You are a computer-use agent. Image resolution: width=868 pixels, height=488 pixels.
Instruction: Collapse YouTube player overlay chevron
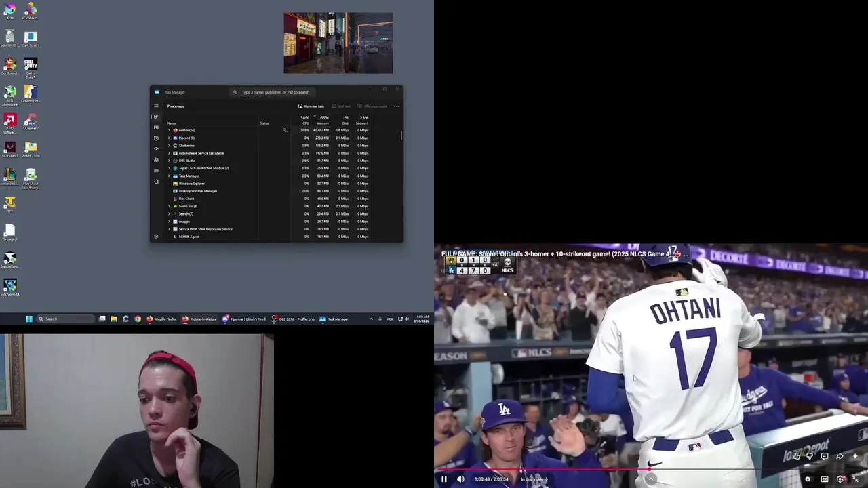pyautogui.click(x=650, y=479)
